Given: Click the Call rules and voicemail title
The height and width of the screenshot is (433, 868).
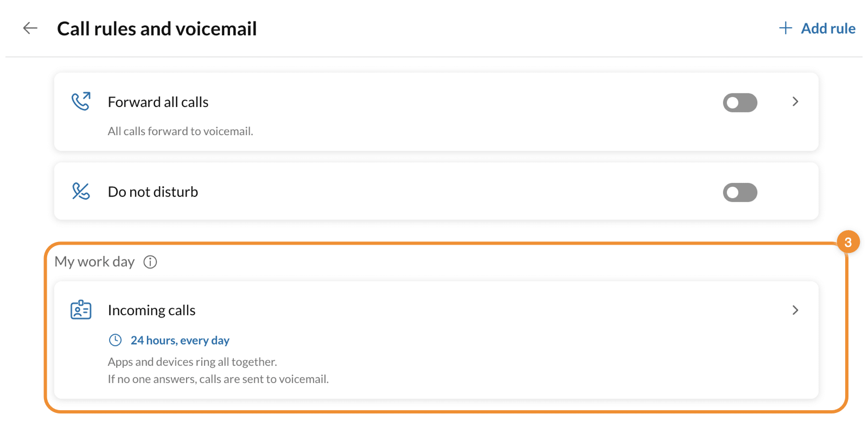Looking at the screenshot, I should click(x=157, y=29).
